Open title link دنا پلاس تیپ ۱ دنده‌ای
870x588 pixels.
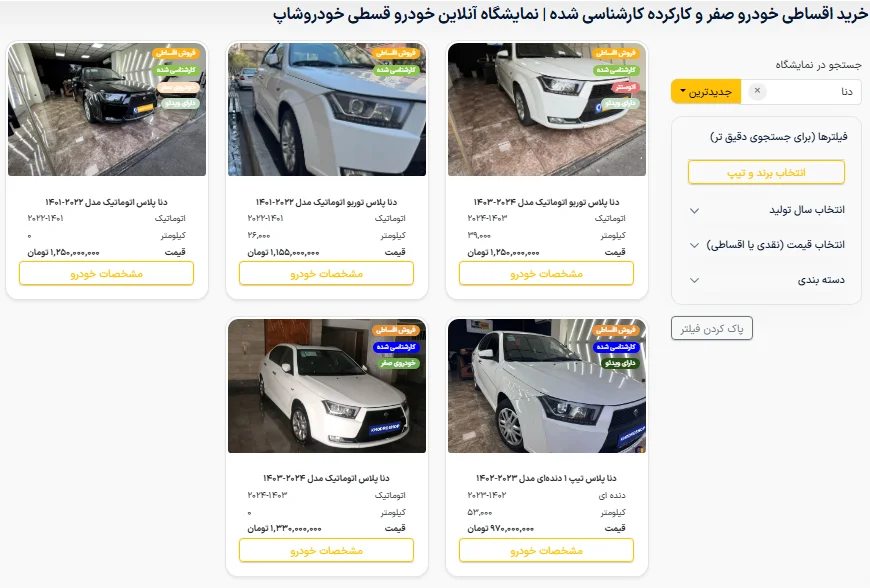point(547,478)
